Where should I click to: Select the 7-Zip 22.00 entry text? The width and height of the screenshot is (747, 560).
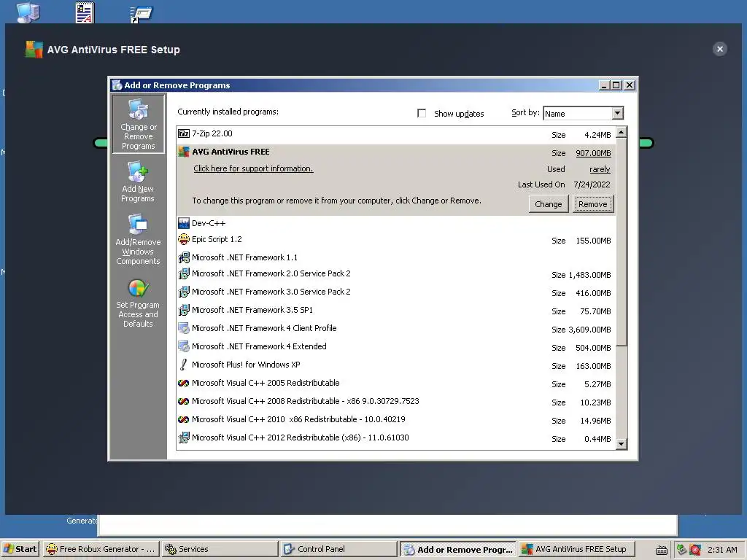pos(212,134)
